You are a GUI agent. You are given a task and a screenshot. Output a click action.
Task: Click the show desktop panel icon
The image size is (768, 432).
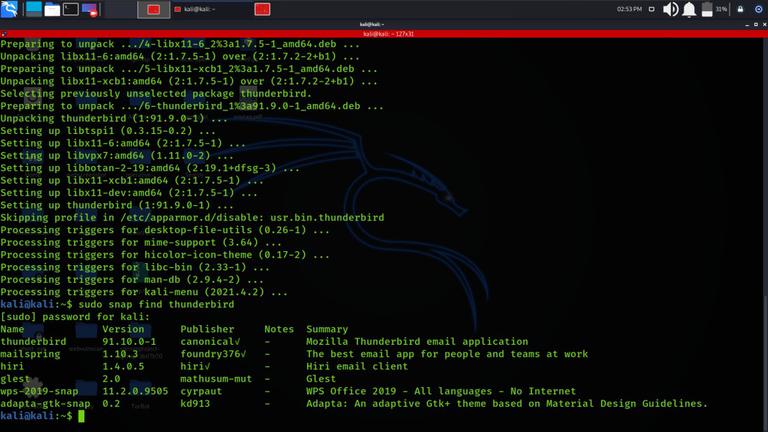[x=34, y=9]
